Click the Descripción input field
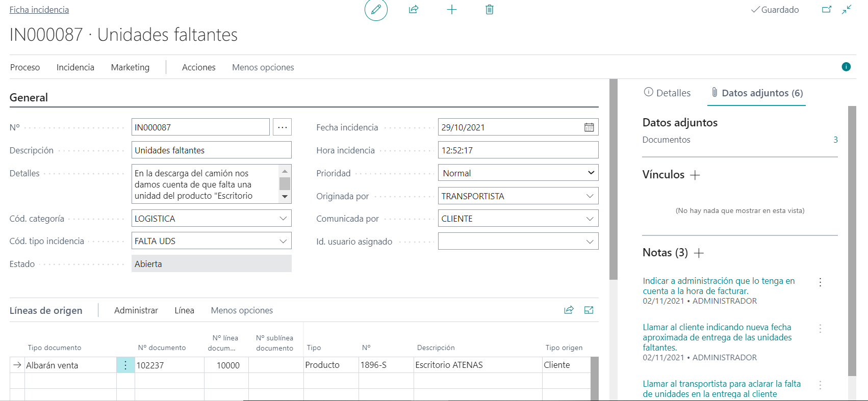868x401 pixels. pyautogui.click(x=211, y=150)
